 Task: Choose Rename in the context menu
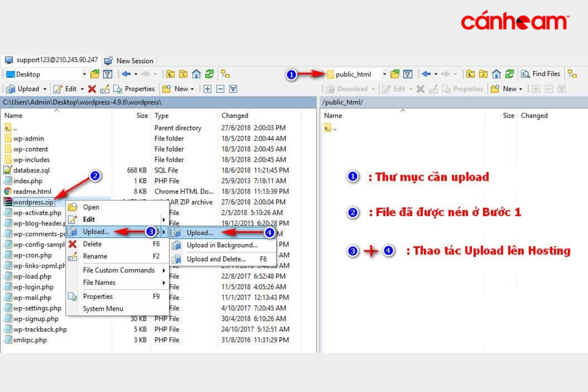(117, 256)
